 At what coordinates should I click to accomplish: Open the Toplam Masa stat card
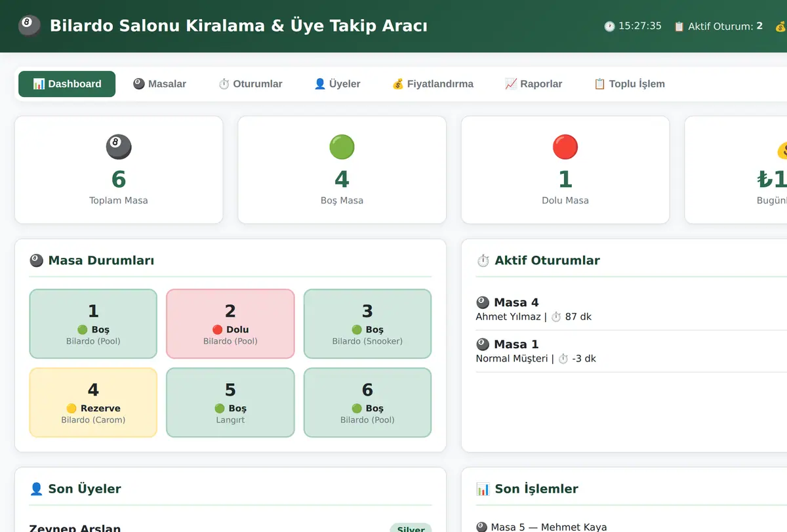tap(119, 170)
